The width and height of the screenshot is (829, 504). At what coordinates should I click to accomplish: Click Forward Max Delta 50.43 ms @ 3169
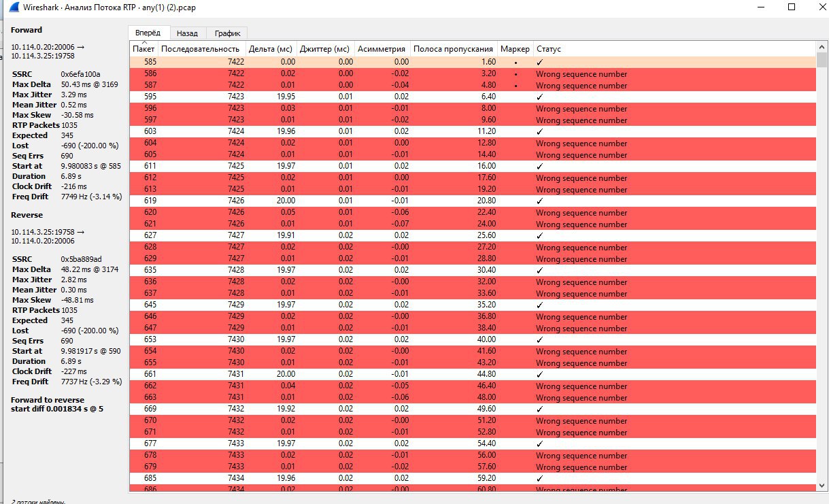click(89, 84)
